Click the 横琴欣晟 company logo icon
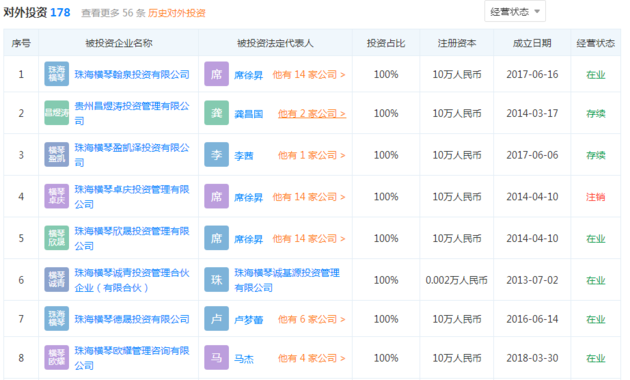Image resolution: width=630 pixels, height=380 pixels. 57,238
